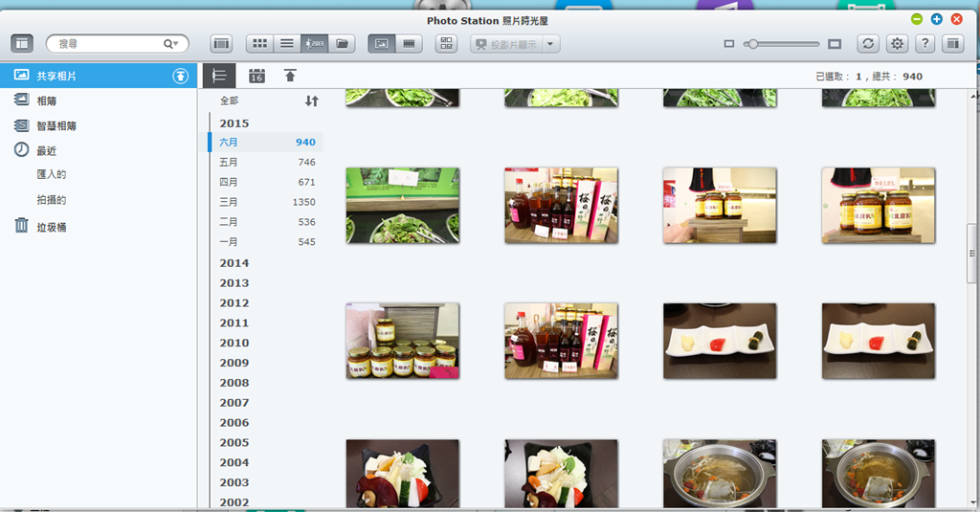
Task: Select 拍攝的 recently taken
Action: 52,200
